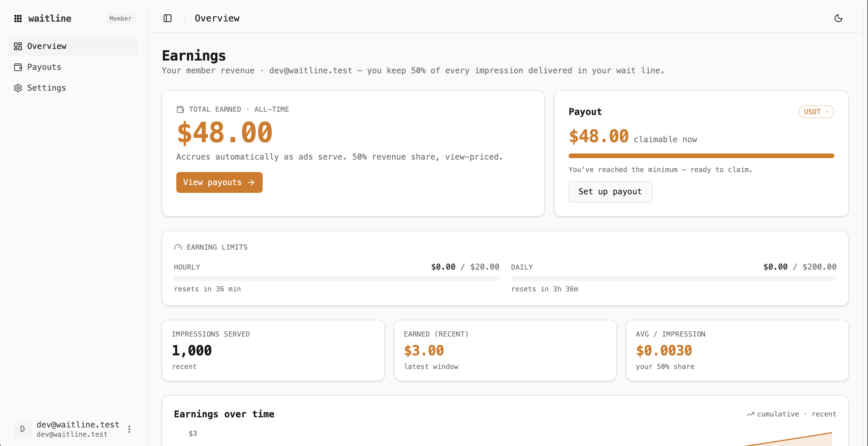This screenshot has height=446, width=868.
Task: Open the Settings sidebar item
Action: (73, 88)
